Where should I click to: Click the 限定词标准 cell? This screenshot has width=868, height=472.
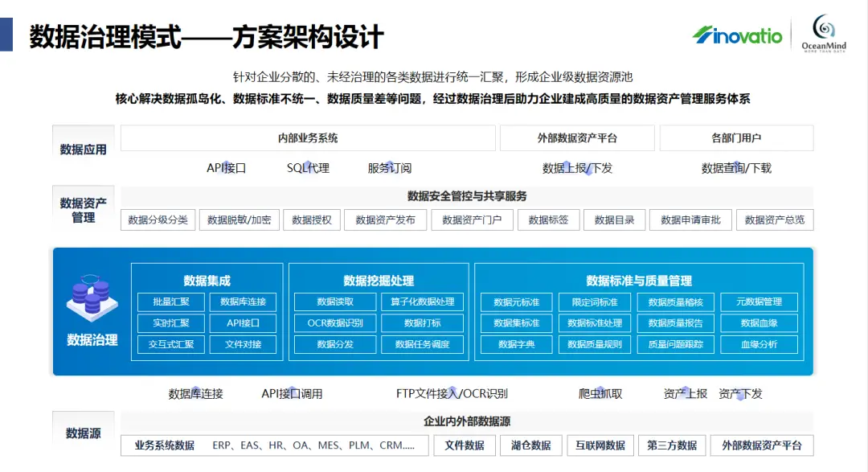click(x=595, y=302)
